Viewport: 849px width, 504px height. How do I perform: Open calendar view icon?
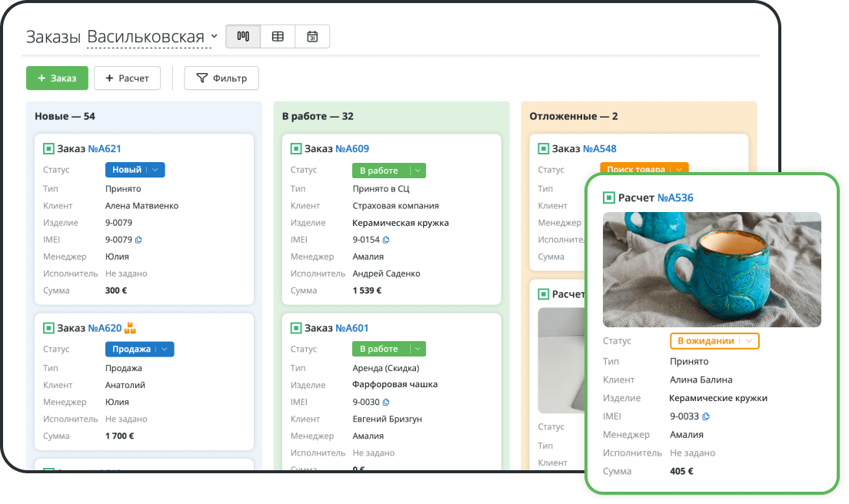tap(312, 36)
